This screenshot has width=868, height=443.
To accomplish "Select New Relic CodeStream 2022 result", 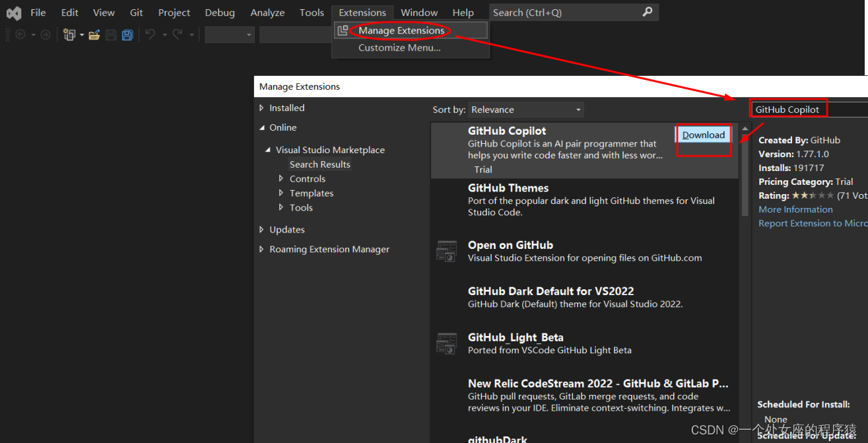I will [x=584, y=395].
